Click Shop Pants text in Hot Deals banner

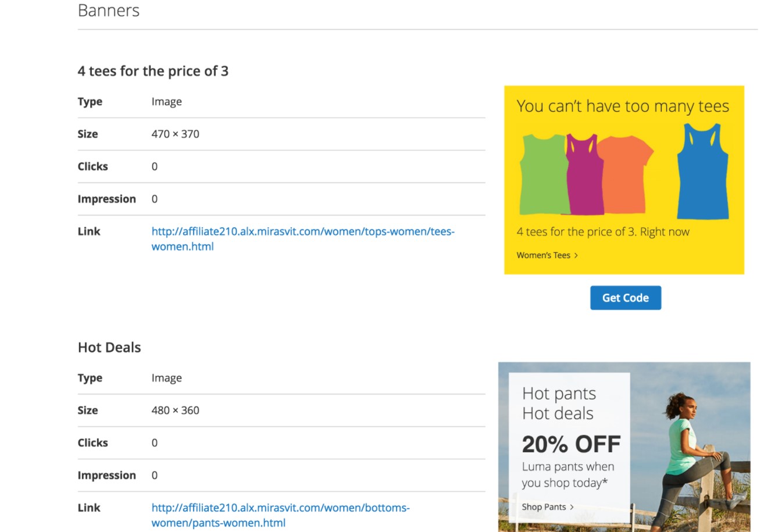pyautogui.click(x=544, y=507)
